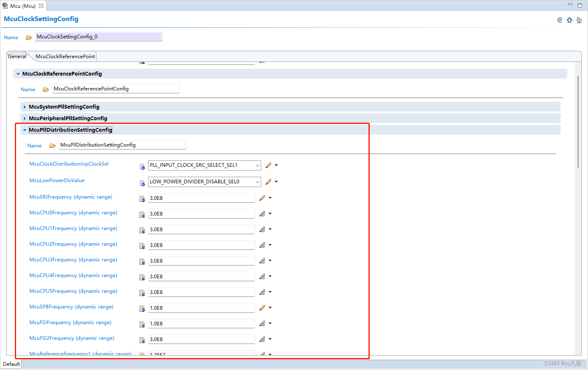Image resolution: width=588 pixels, height=370 pixels.
Task: Click the McuFSI2Frequency 3.0E8 value field
Action: [201, 339]
